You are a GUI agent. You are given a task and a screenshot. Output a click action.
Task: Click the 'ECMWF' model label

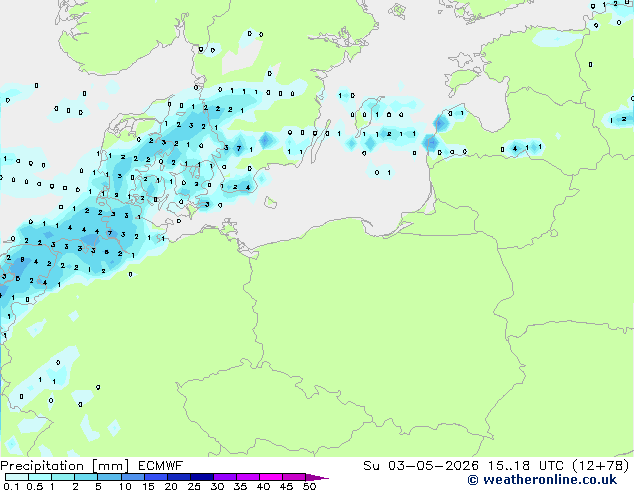pos(161,466)
